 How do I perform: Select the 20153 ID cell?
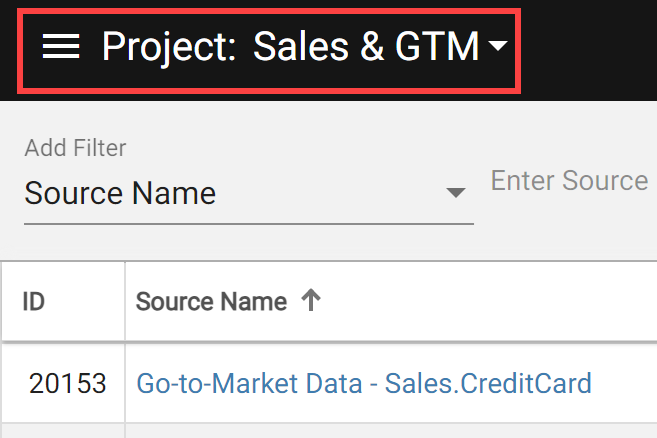pyautogui.click(x=67, y=384)
